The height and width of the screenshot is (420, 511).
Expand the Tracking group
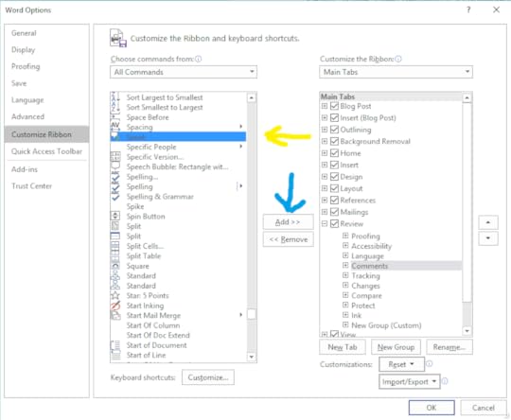point(345,275)
